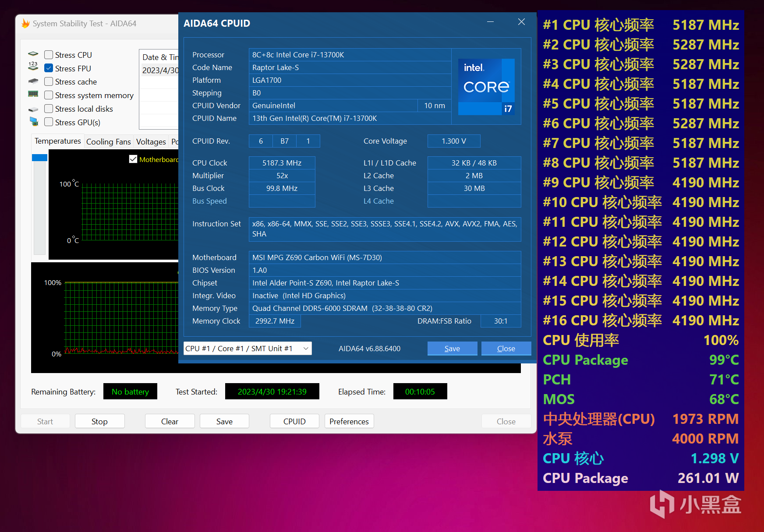Switch to the Cooling Fans tab
This screenshot has height=532, width=764.
click(x=108, y=142)
